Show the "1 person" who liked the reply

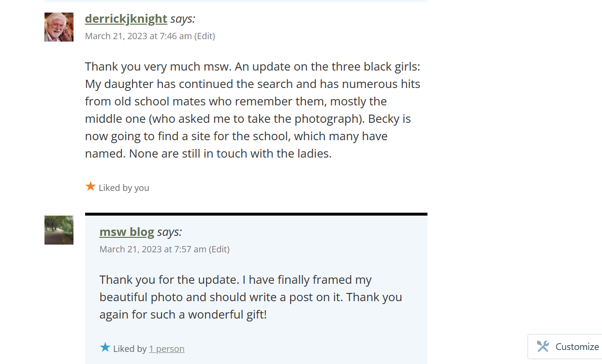pos(166,349)
